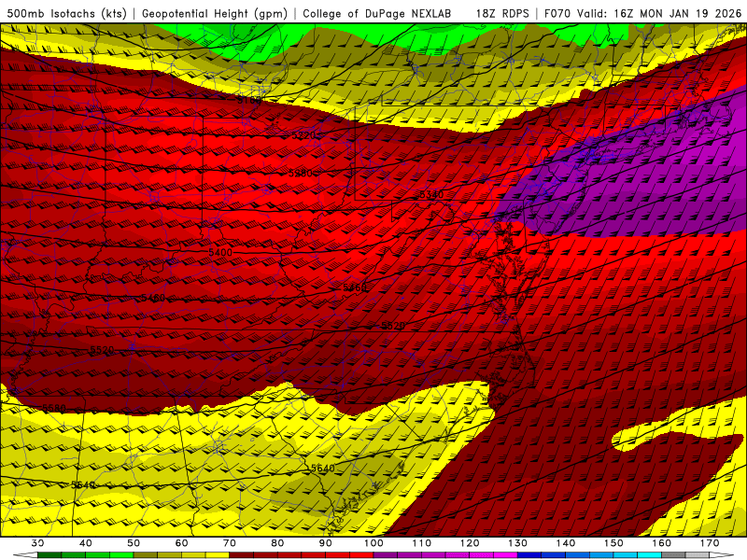Select the 130 knot legend label

tap(517, 543)
